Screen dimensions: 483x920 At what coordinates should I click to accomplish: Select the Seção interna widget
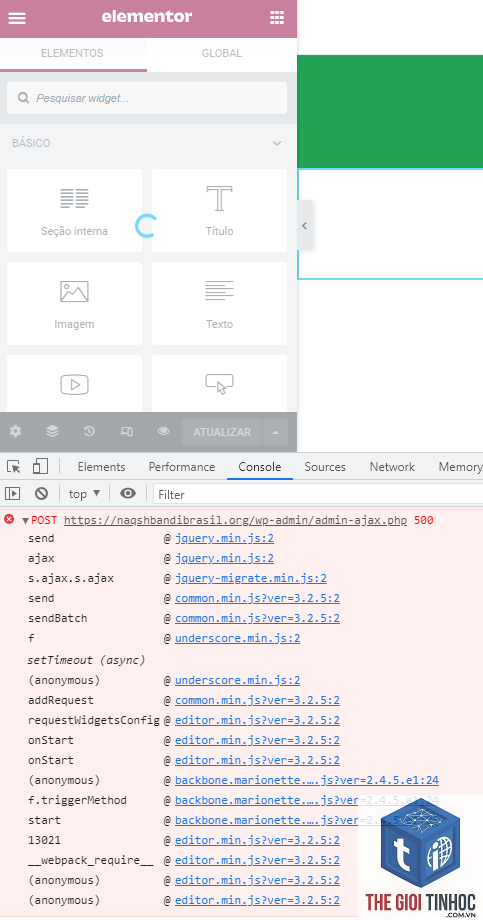point(75,211)
